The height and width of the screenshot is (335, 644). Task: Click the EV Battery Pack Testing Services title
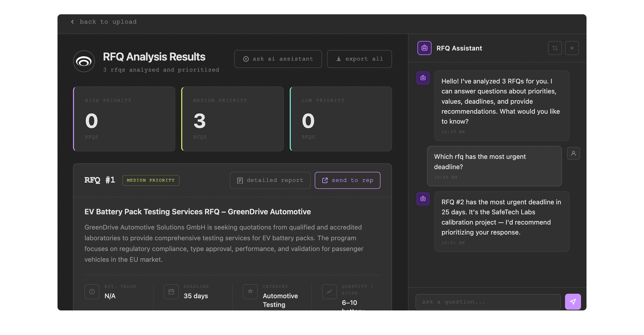coord(197,212)
